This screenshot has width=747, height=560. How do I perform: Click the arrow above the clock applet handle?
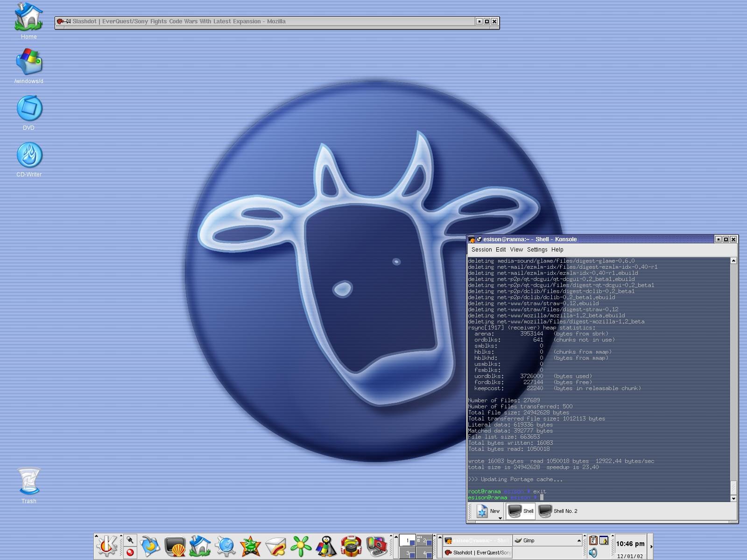click(612, 536)
